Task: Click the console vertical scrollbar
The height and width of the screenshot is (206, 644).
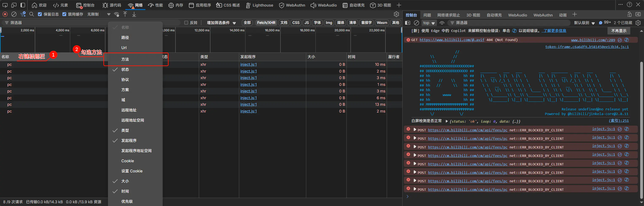Action: pos(641,125)
